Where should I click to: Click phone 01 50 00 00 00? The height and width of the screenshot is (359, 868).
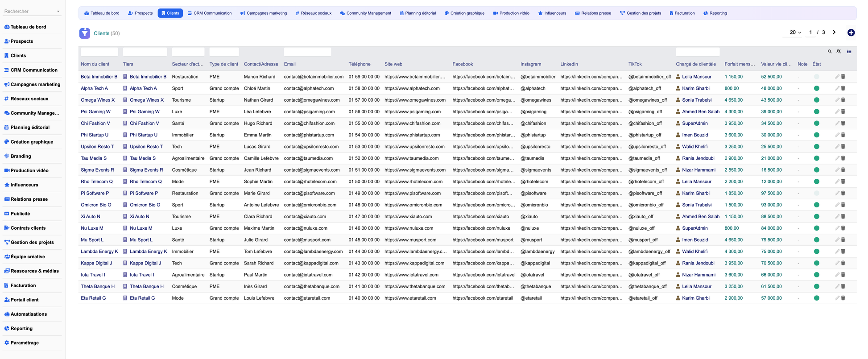[x=364, y=182]
